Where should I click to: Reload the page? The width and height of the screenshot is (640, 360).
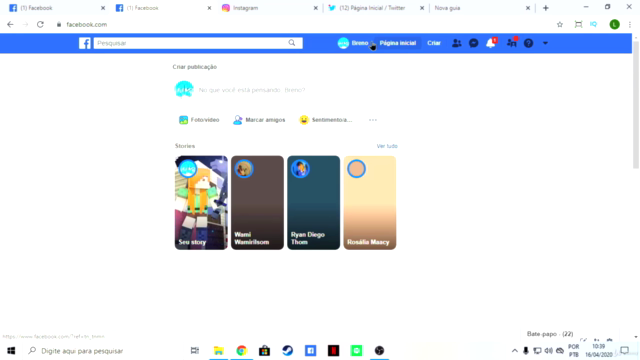coord(40,24)
